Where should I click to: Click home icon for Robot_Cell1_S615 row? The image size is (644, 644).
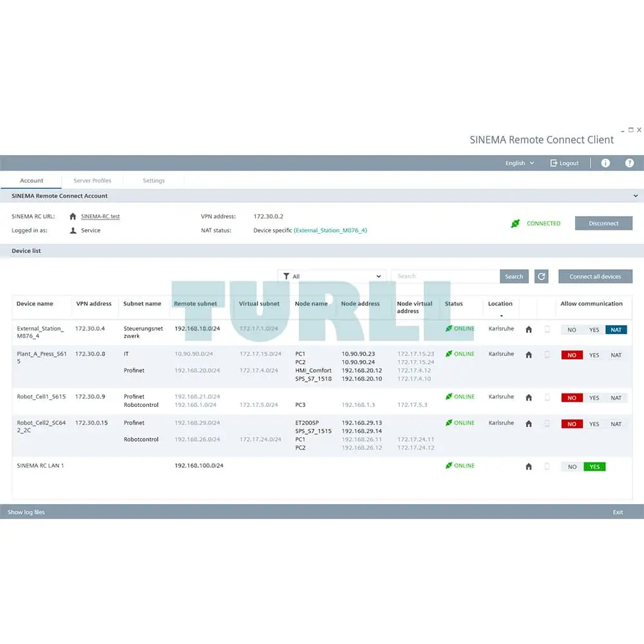click(529, 397)
